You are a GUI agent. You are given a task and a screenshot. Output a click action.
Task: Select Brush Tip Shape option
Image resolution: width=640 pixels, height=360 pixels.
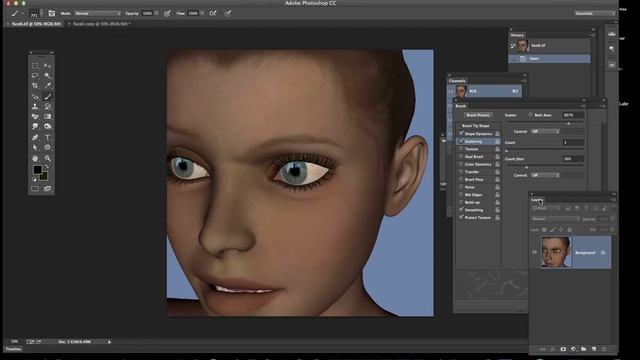point(476,126)
